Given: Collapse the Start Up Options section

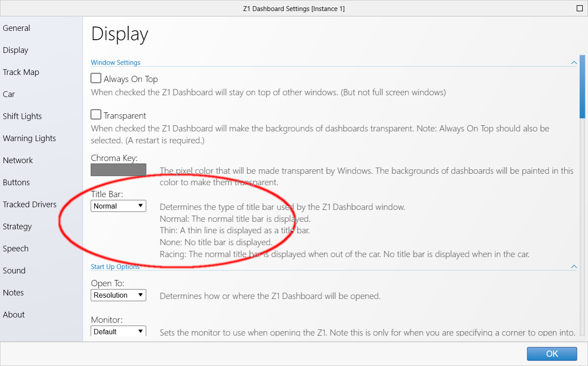Looking at the screenshot, I should pyautogui.click(x=573, y=267).
